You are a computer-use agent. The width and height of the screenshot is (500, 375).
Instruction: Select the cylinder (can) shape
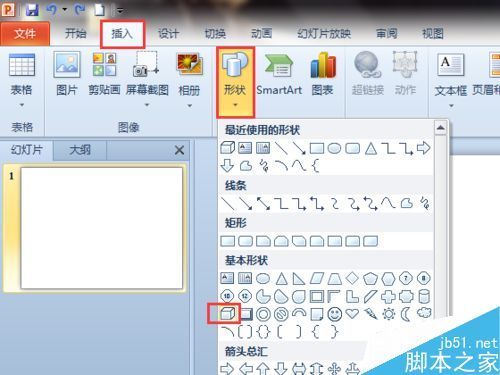pos(424,296)
